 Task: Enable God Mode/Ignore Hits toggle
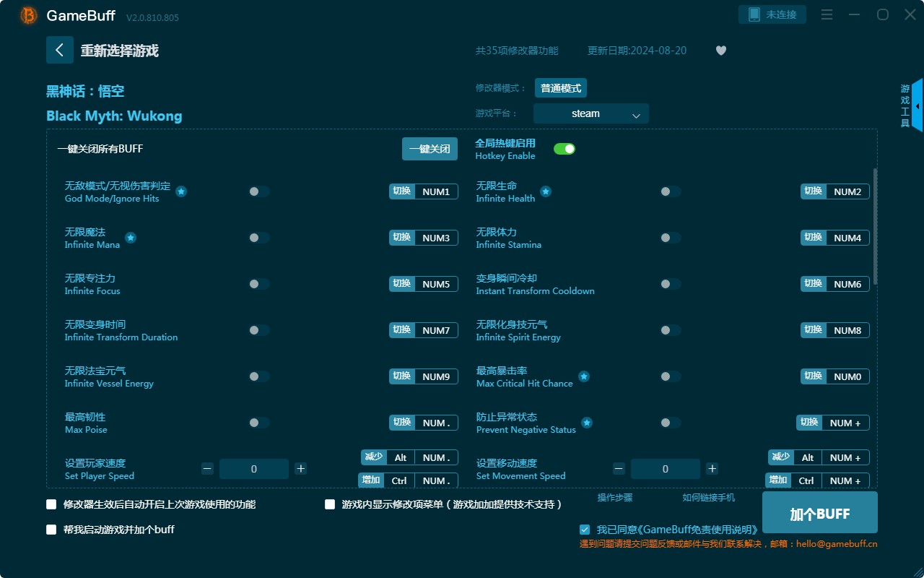[x=259, y=191]
